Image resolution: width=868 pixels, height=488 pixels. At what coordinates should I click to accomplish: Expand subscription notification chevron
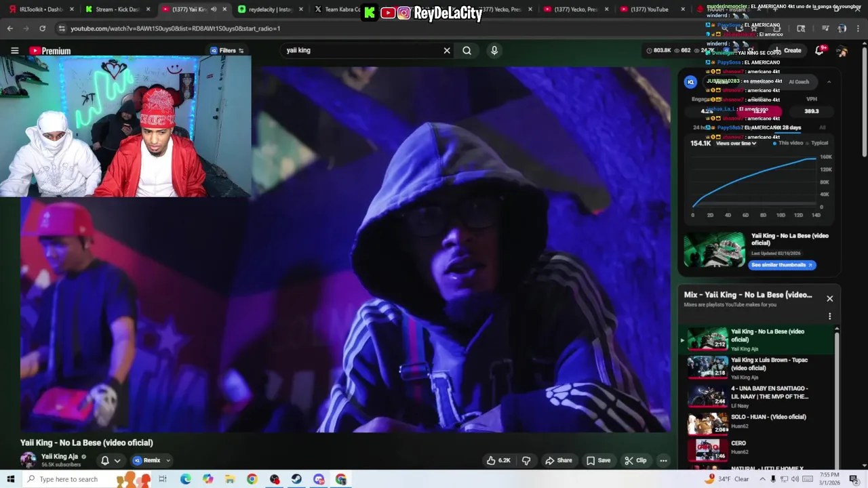coord(117,461)
